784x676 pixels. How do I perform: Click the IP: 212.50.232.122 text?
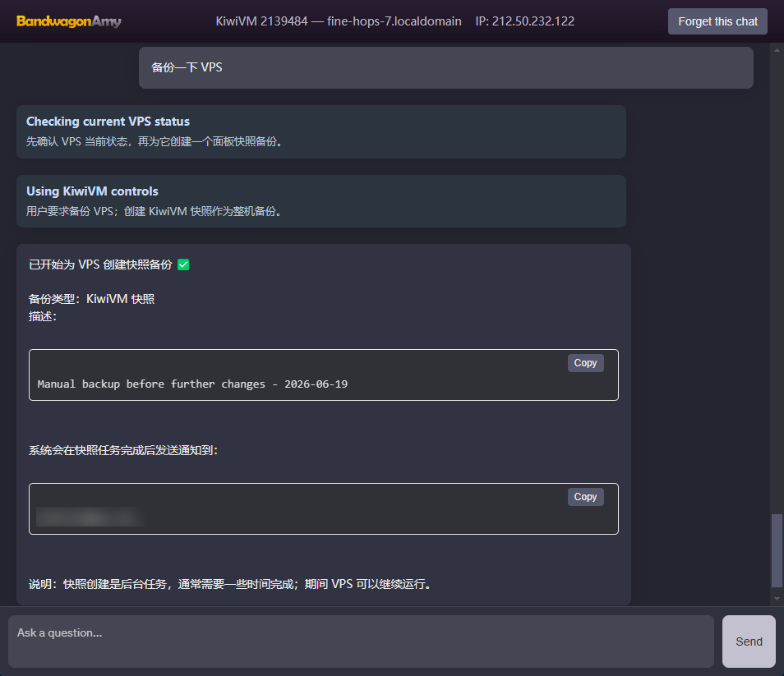524,21
